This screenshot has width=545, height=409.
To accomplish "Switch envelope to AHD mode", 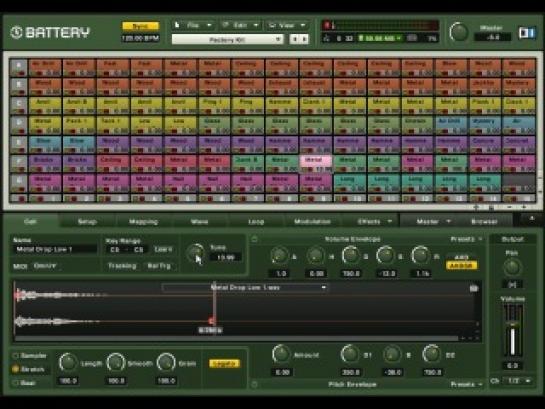I will click(x=461, y=257).
